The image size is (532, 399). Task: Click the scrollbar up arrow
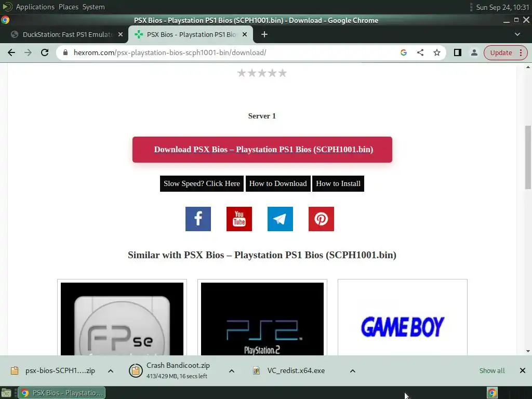528,67
